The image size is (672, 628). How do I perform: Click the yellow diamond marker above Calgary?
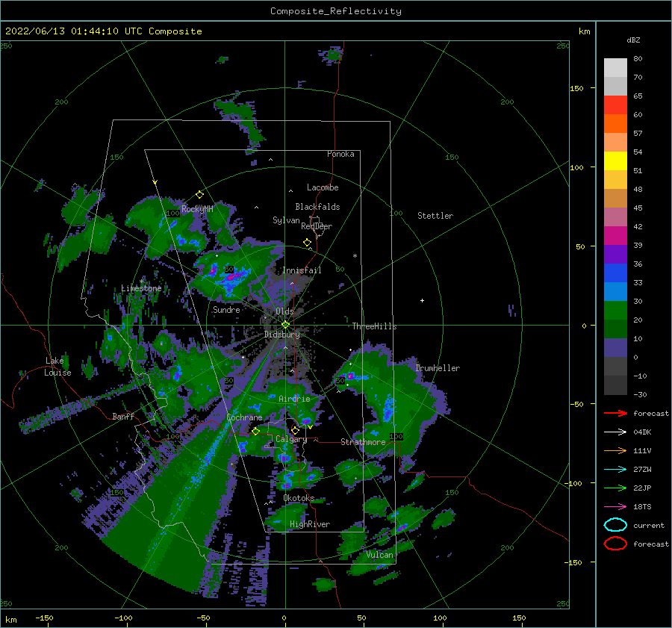click(295, 430)
